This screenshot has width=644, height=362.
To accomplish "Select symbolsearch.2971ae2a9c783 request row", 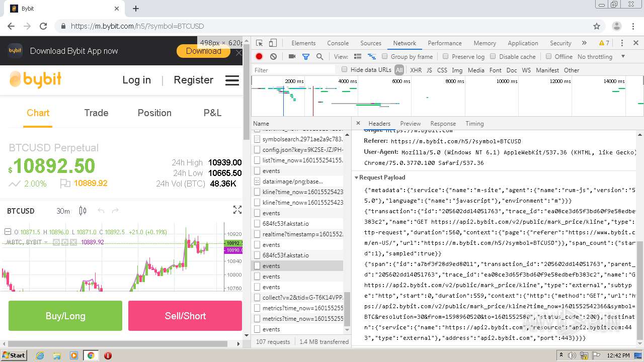I will tap(297, 139).
